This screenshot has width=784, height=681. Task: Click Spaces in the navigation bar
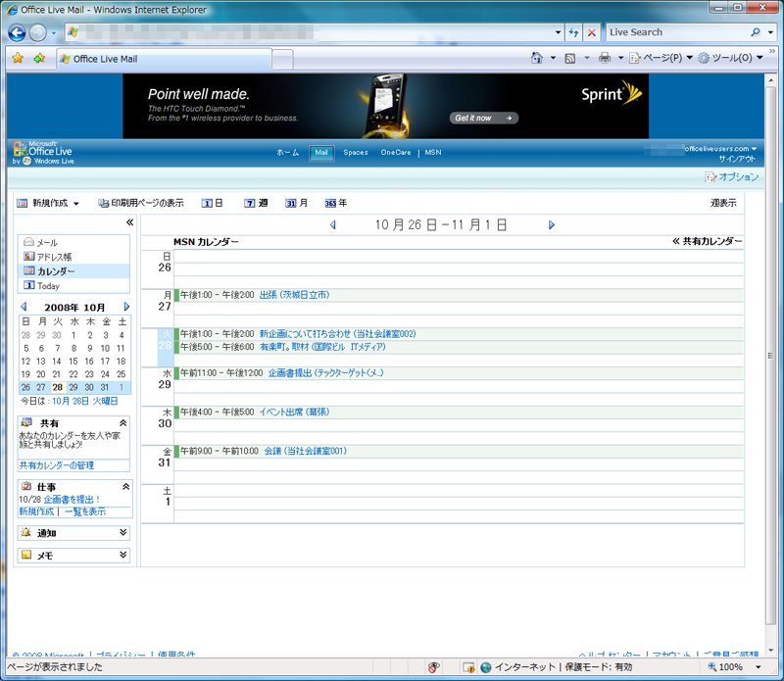[x=356, y=153]
